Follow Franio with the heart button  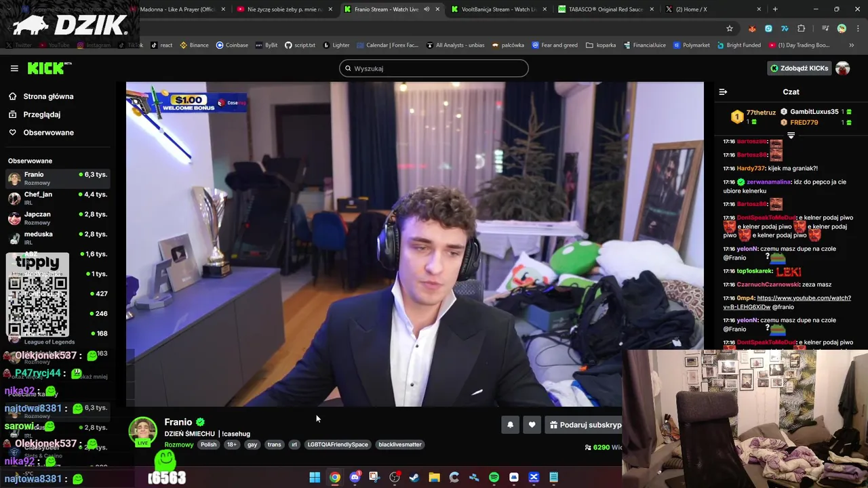[x=532, y=425]
